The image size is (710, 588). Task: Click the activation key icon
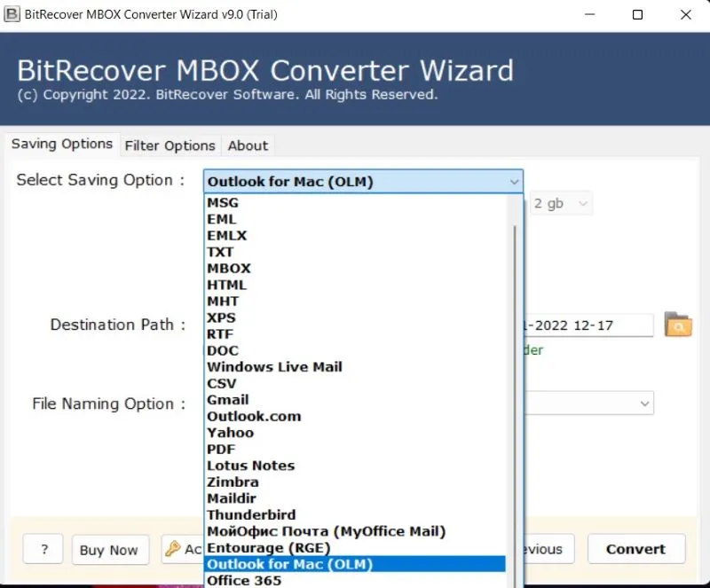172,549
